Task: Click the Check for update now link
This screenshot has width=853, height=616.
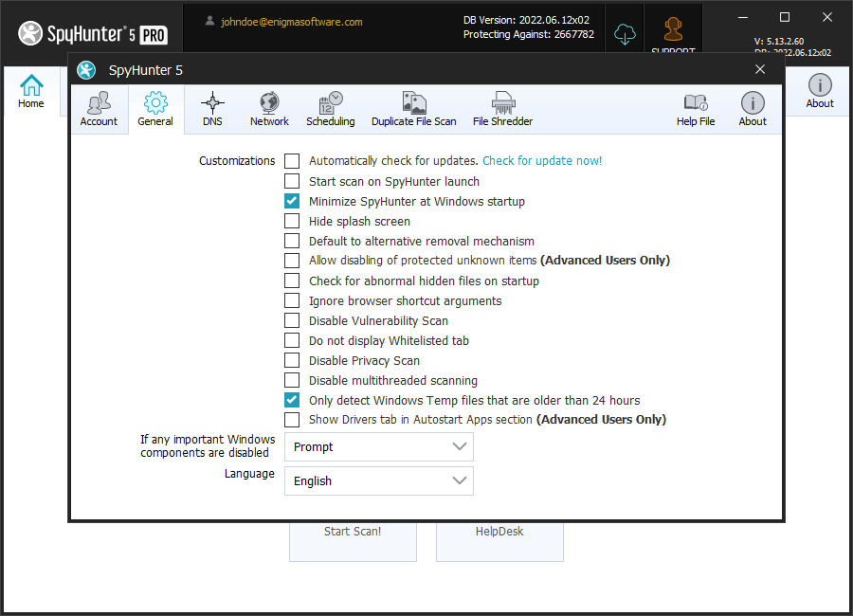Action: point(542,161)
